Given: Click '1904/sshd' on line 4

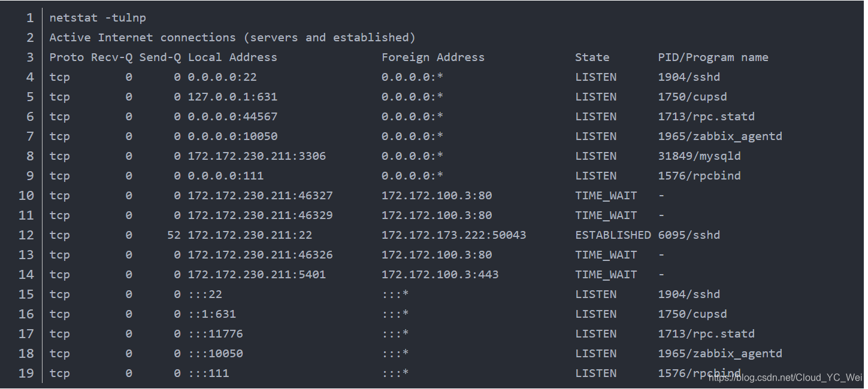Looking at the screenshot, I should point(689,77).
